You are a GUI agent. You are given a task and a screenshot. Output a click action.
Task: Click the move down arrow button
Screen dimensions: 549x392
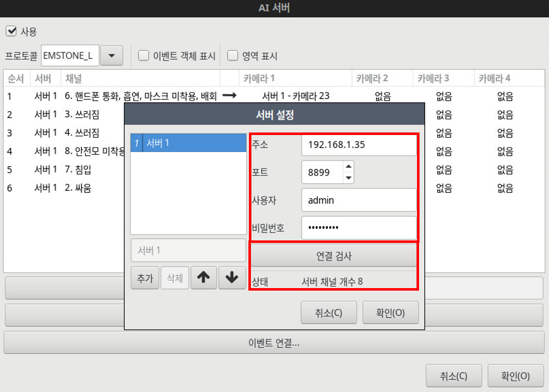point(232,278)
